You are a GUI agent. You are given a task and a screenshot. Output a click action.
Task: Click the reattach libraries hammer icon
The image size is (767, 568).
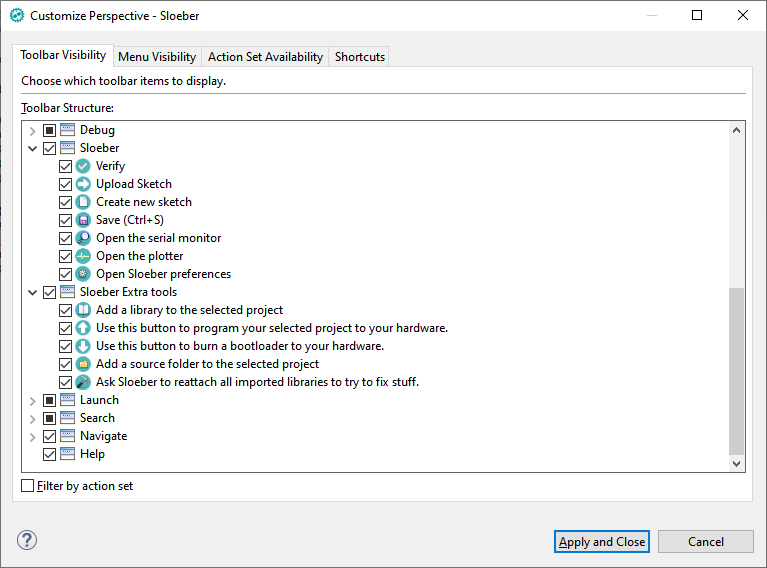click(83, 382)
